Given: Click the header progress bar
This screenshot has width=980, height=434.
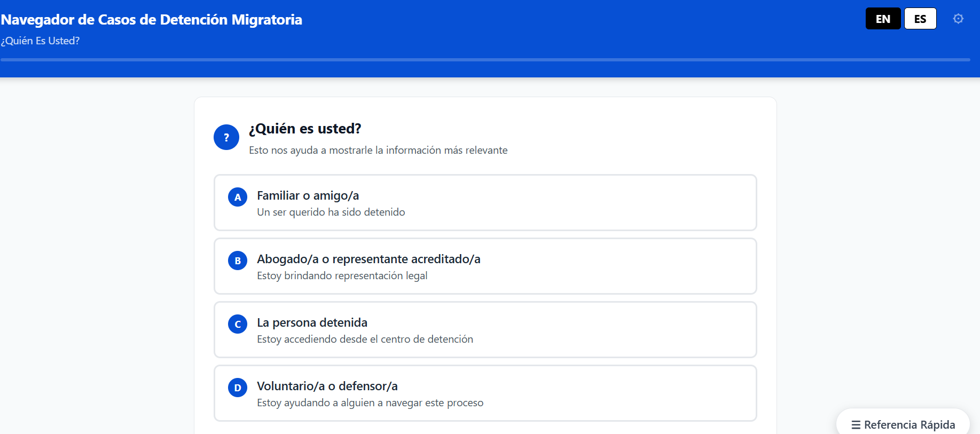Looking at the screenshot, I should tap(485, 60).
